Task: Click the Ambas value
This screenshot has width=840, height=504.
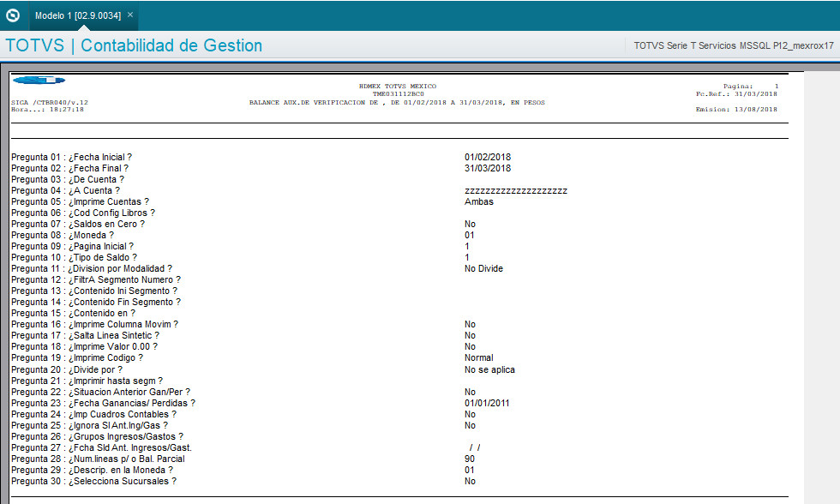Action: 479,202
